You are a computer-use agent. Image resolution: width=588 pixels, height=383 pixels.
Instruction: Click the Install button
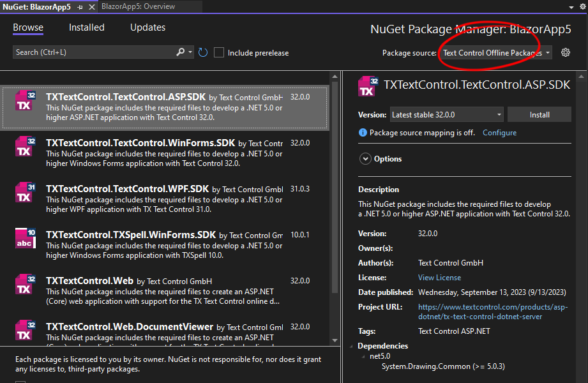[539, 115]
